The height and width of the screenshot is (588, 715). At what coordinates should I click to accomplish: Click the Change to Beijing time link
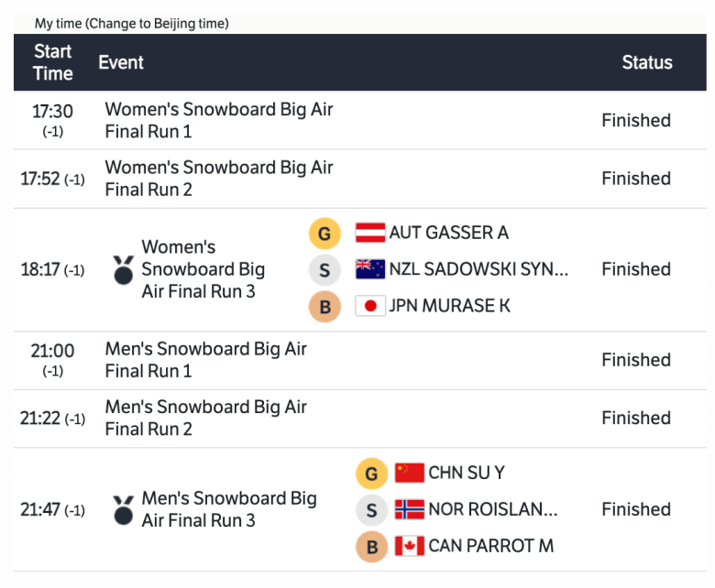coord(157,23)
